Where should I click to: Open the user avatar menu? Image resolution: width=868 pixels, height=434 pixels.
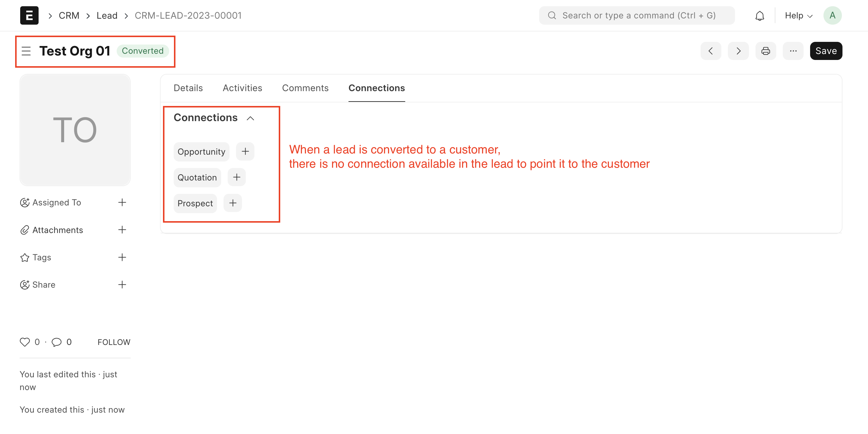click(x=832, y=15)
